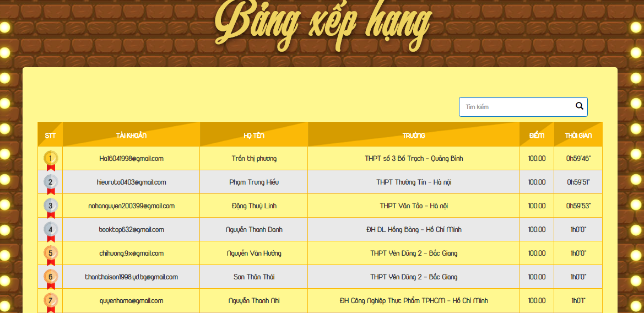Select account nohanguyen200399@gmail.com
The image size is (644, 313).
pos(132,206)
